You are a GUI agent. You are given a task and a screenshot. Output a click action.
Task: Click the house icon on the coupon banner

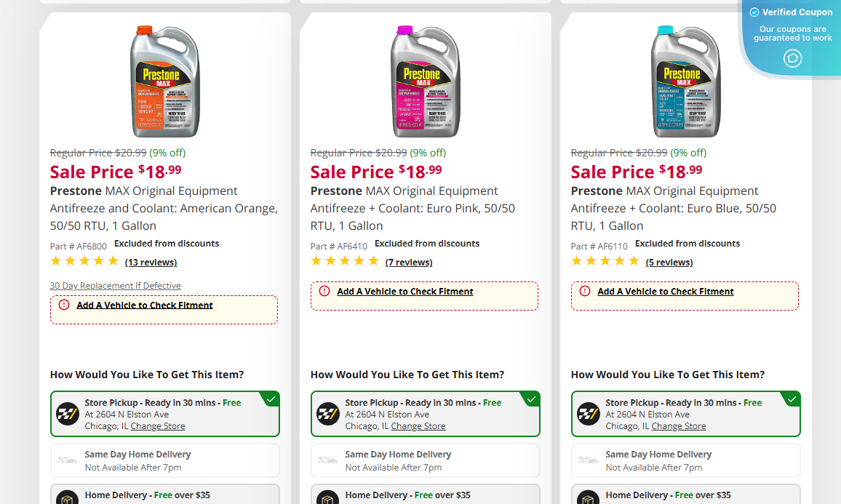tap(792, 58)
